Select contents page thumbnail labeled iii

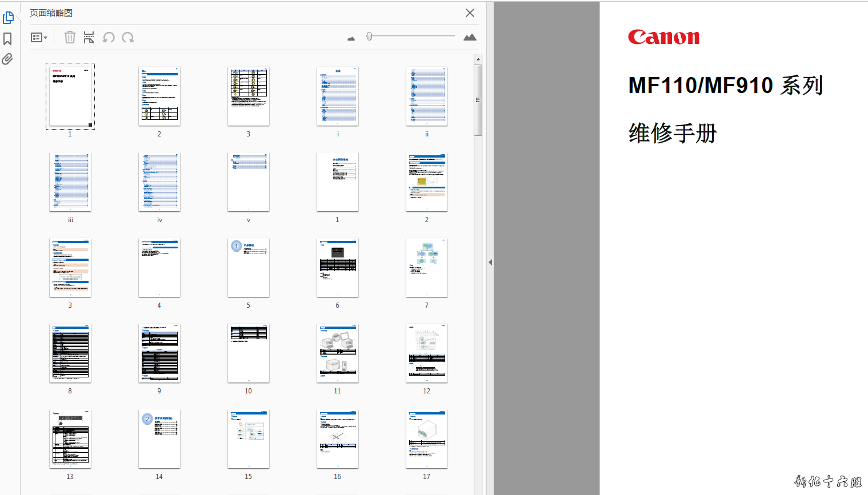tap(70, 182)
